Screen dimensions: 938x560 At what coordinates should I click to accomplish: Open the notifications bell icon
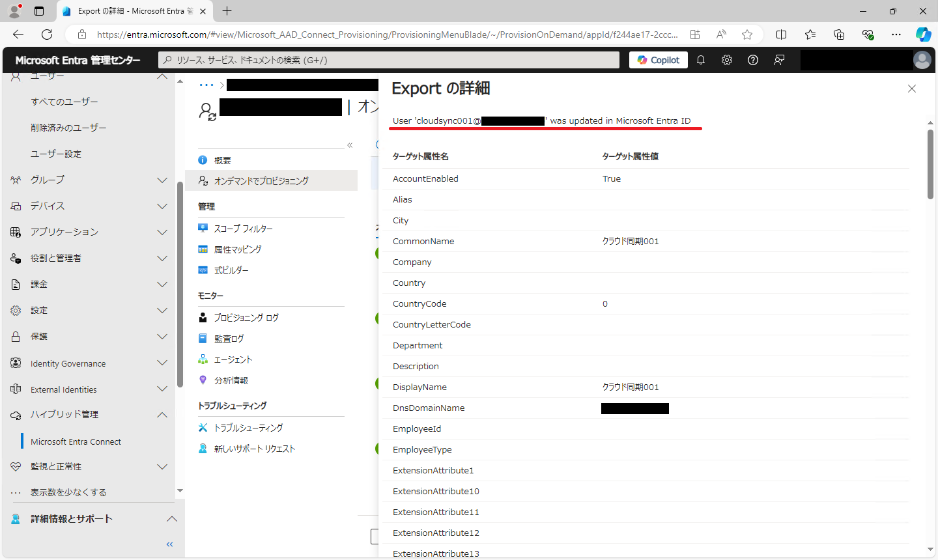(701, 60)
